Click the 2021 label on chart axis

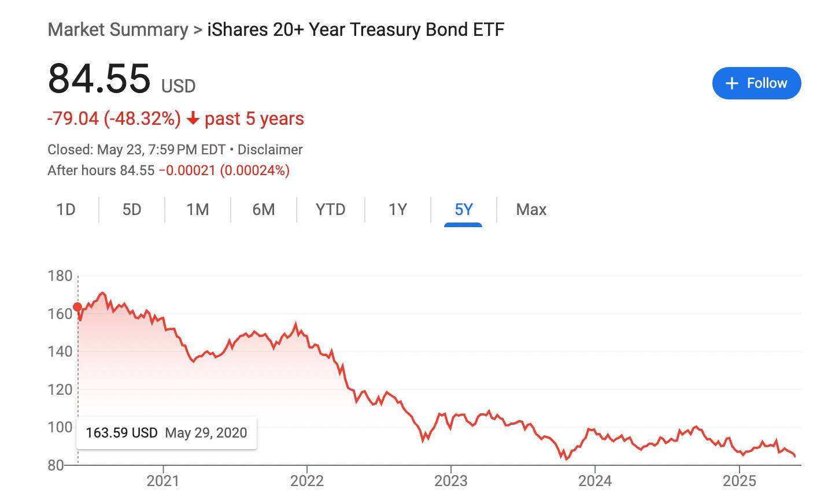[163, 480]
